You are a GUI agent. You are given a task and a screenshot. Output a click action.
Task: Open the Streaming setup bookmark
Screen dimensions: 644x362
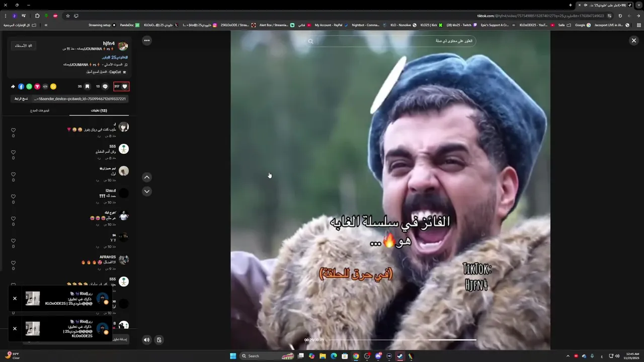(x=102, y=25)
